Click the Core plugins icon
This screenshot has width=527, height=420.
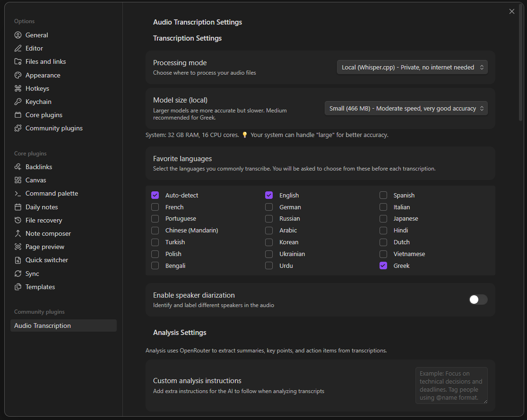pyautogui.click(x=19, y=115)
